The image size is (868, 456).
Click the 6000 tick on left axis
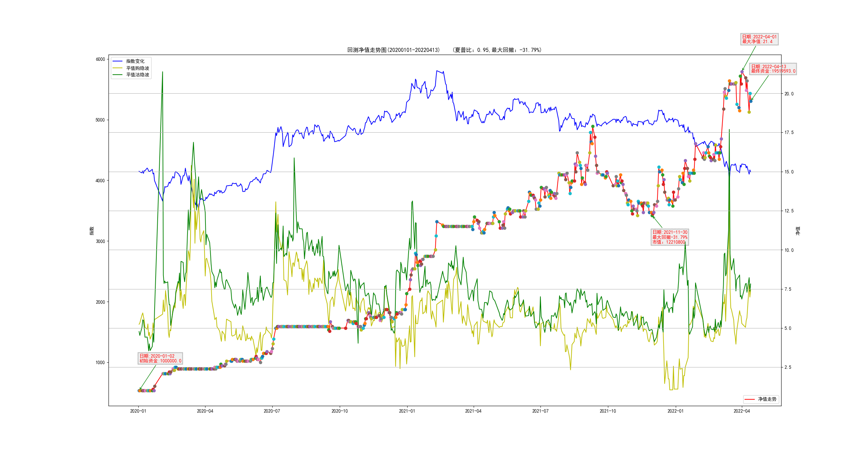[100, 59]
